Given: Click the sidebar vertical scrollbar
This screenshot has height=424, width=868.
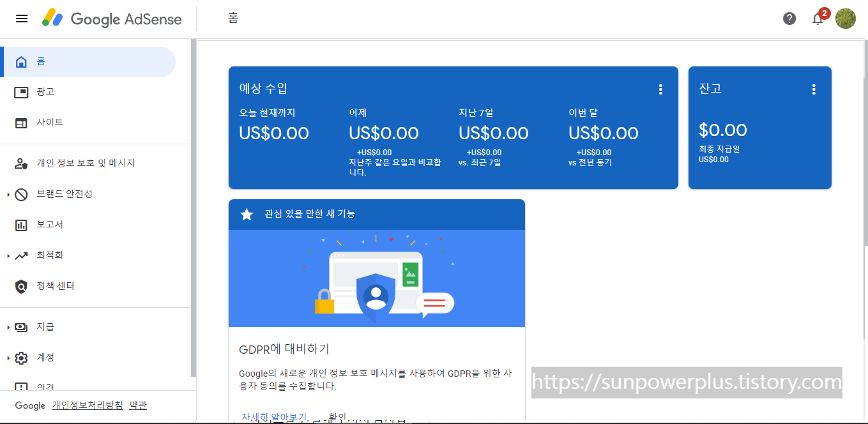Looking at the screenshot, I should pyautogui.click(x=194, y=208).
